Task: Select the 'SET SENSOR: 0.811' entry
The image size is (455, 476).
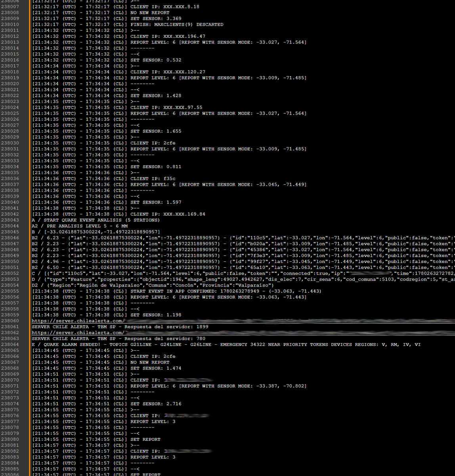Action: [x=156, y=167]
